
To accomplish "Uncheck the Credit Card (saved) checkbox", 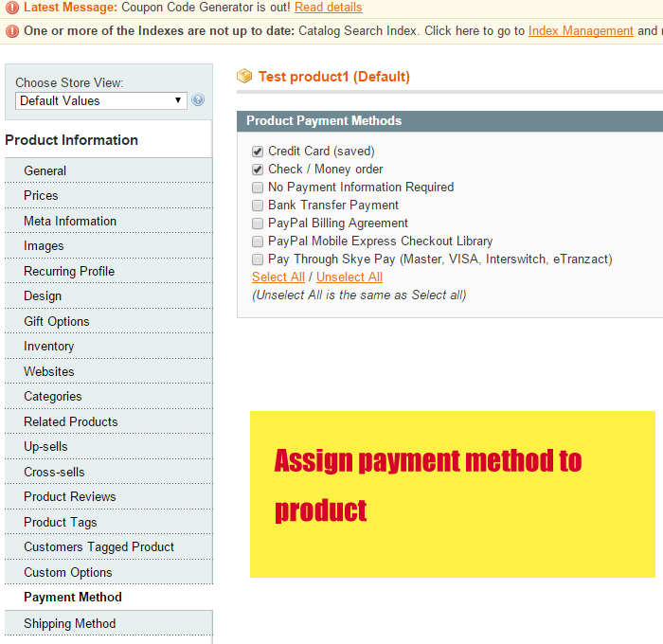I will [258, 152].
